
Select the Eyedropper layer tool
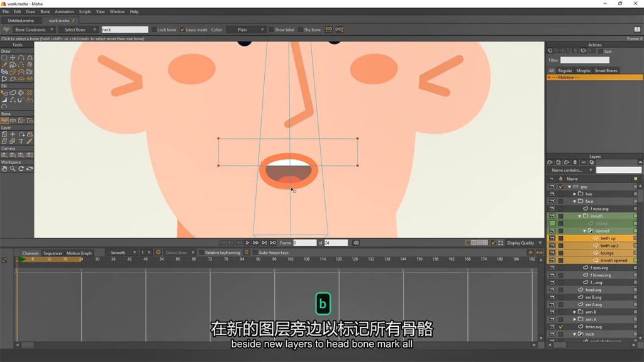click(x=29, y=141)
